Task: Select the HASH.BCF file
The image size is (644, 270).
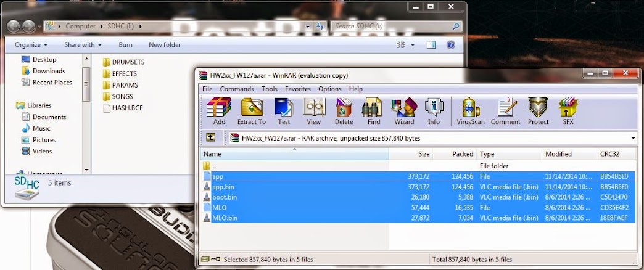Action: coord(122,108)
